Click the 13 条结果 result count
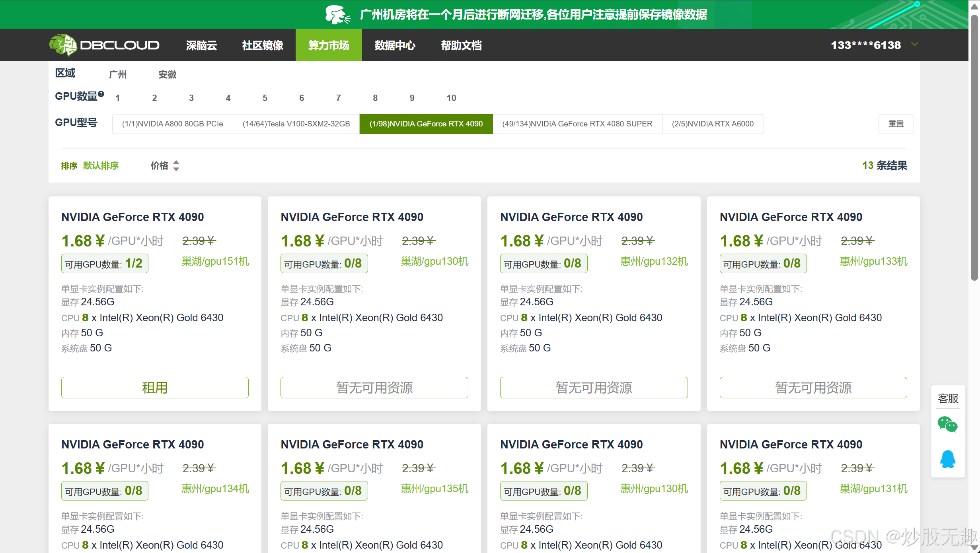 [885, 166]
